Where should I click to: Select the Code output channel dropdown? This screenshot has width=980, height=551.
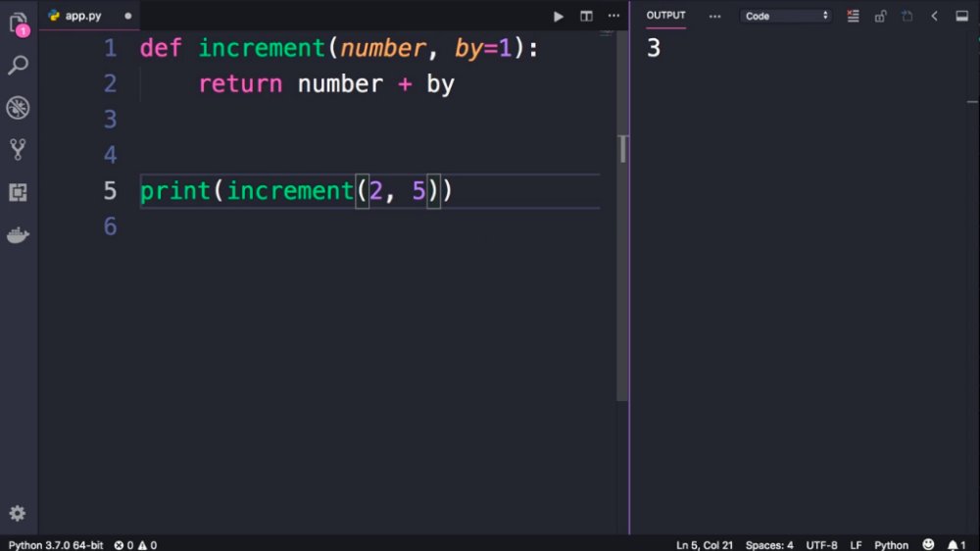click(786, 17)
